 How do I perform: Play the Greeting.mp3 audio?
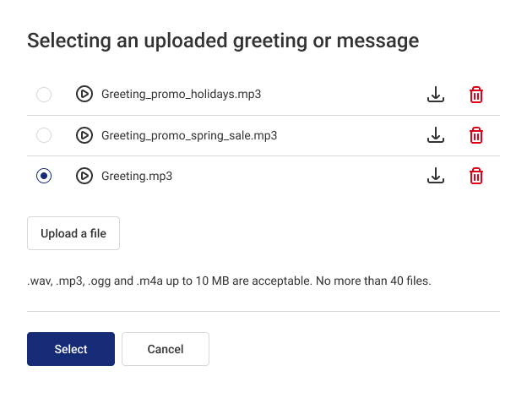84,176
